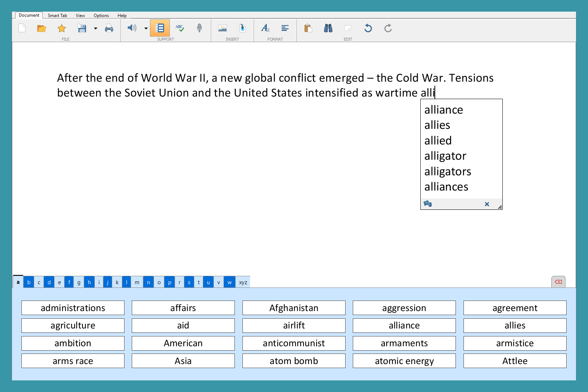Place cursor in the document text
Screen dimensions: 588x392
[x=275, y=85]
